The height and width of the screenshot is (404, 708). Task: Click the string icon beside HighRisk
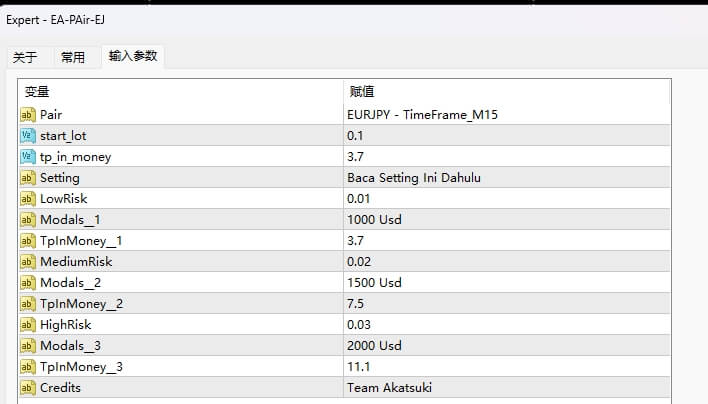pos(28,324)
